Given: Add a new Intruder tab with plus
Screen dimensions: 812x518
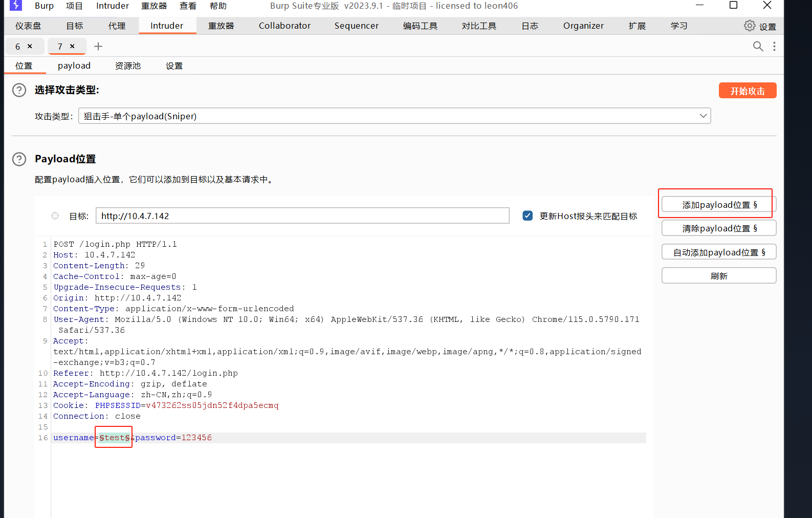Looking at the screenshot, I should [98, 47].
